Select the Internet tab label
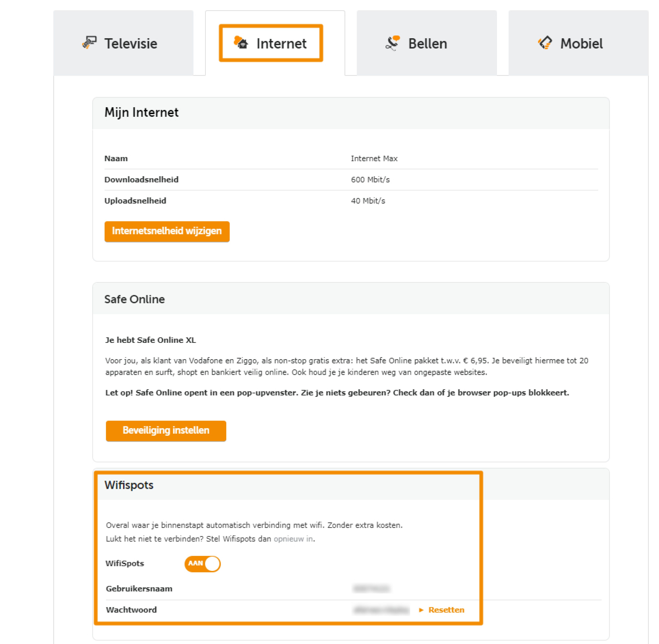The image size is (659, 644). point(281,44)
